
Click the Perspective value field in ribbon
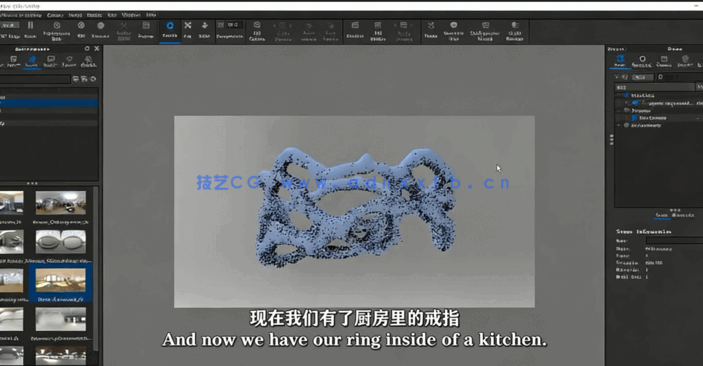click(x=234, y=25)
